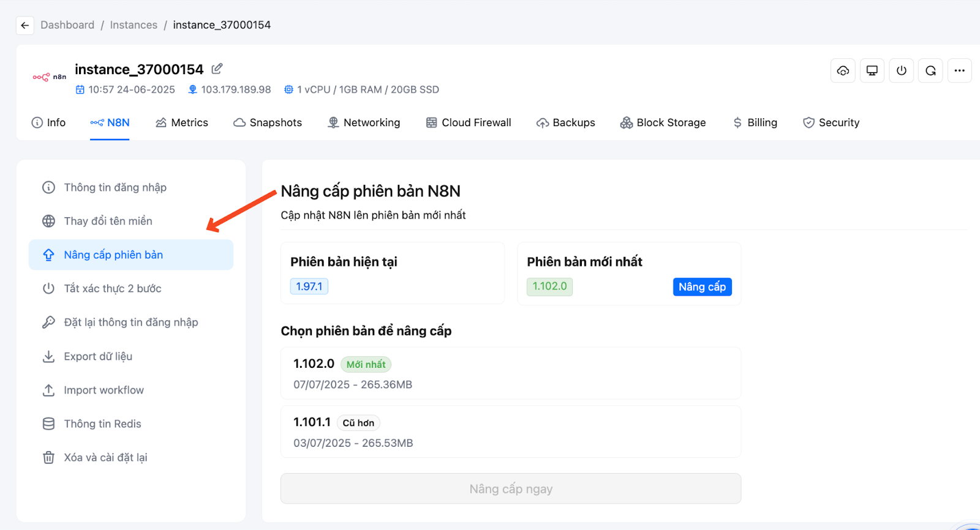Choose version 1.102.0 card

click(511, 373)
